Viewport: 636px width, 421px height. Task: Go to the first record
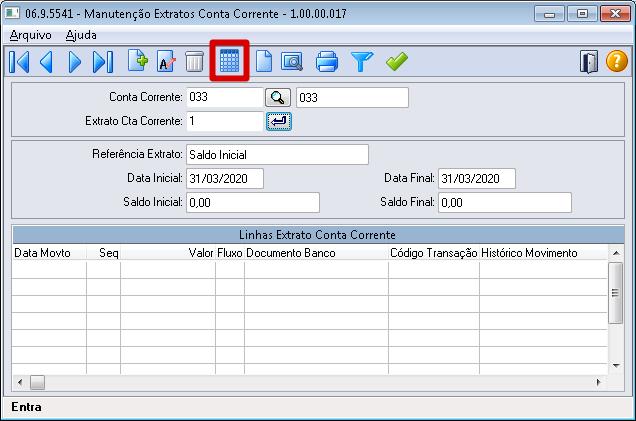[x=19, y=62]
